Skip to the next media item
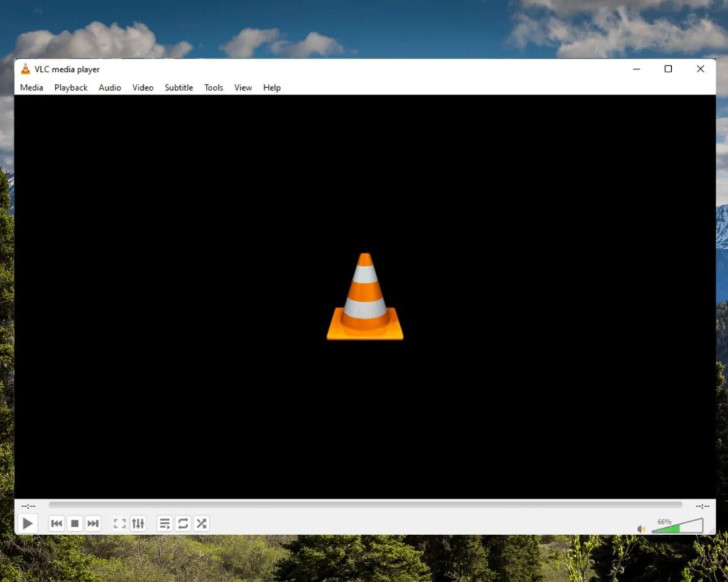This screenshot has width=728, height=582. click(93, 523)
